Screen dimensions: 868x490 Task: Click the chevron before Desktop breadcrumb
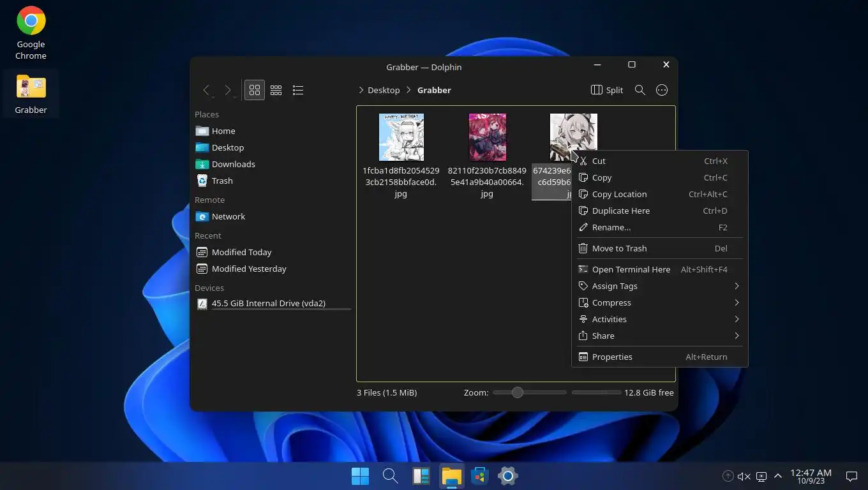pyautogui.click(x=361, y=90)
